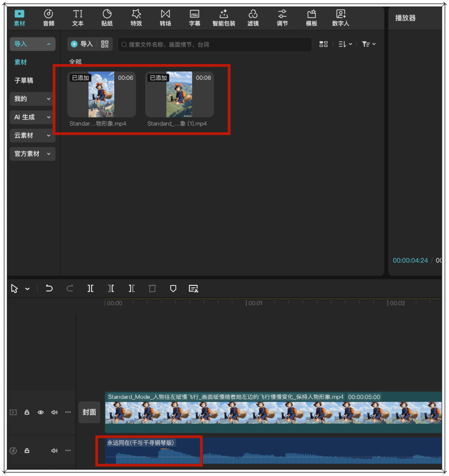
Task: Expand the 官方素材 sidebar section
Action: [32, 154]
